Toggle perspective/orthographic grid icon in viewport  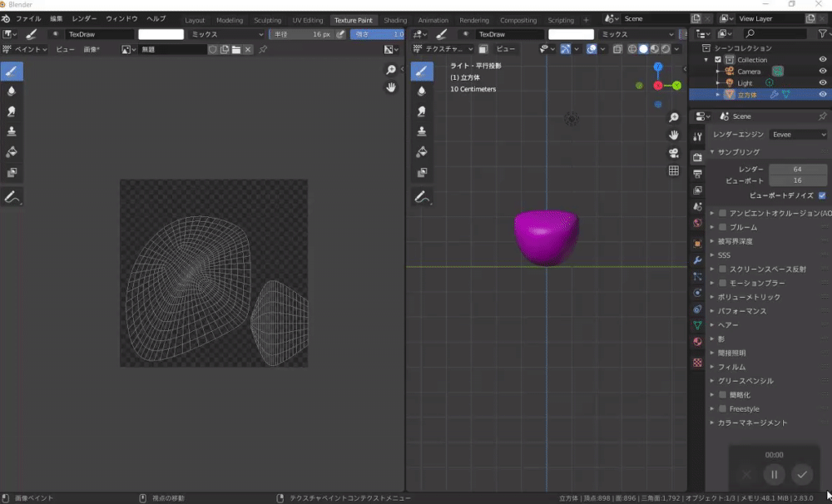tap(674, 171)
